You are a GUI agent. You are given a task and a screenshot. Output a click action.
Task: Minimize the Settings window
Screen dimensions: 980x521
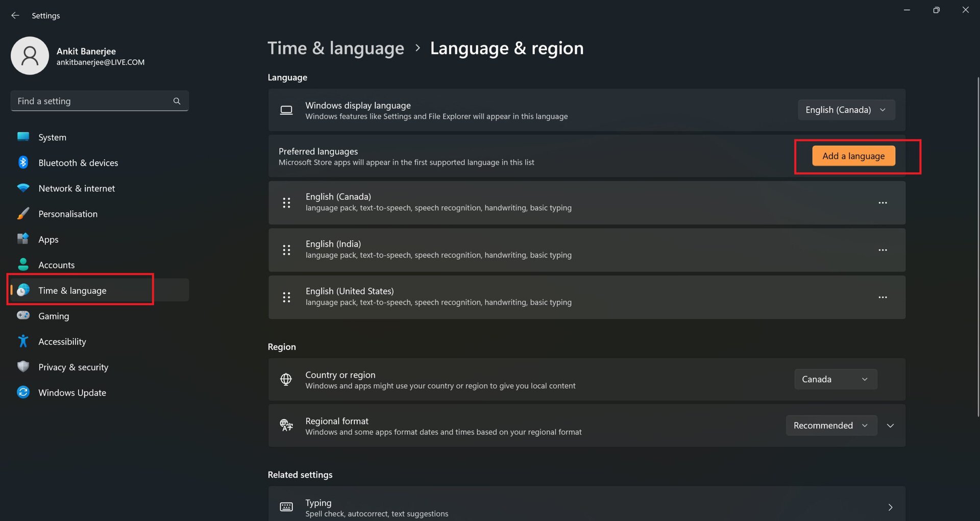coord(906,10)
